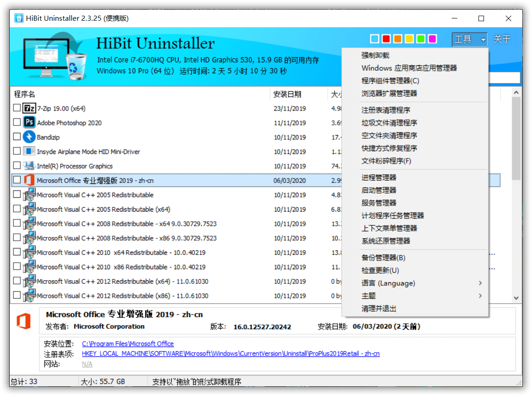Select the red theme color swatch
Image resolution: width=532 pixels, height=396 pixels.
(x=386, y=39)
